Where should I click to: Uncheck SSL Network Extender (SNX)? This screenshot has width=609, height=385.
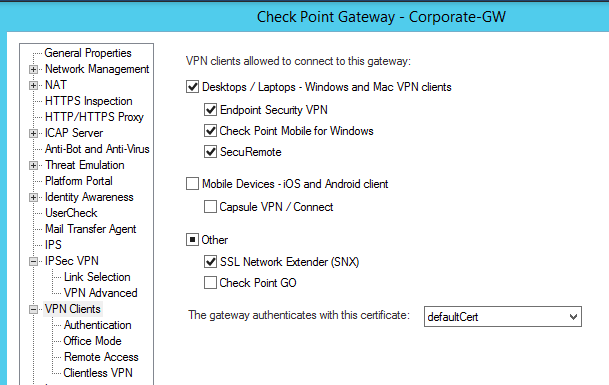click(210, 262)
